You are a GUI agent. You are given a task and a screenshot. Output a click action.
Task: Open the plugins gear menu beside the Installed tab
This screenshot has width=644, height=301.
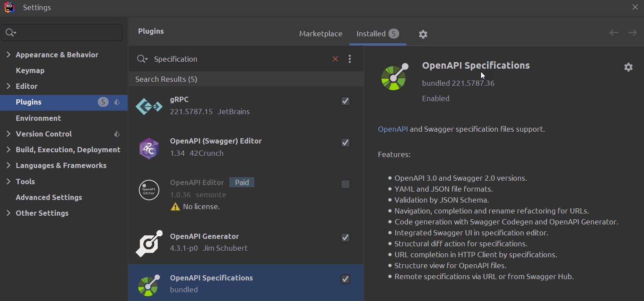(423, 34)
